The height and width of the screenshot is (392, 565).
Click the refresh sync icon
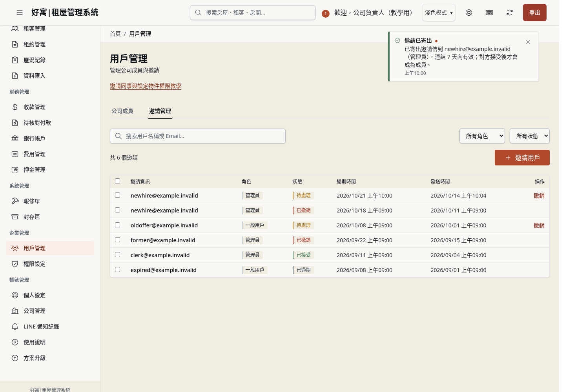(x=510, y=13)
